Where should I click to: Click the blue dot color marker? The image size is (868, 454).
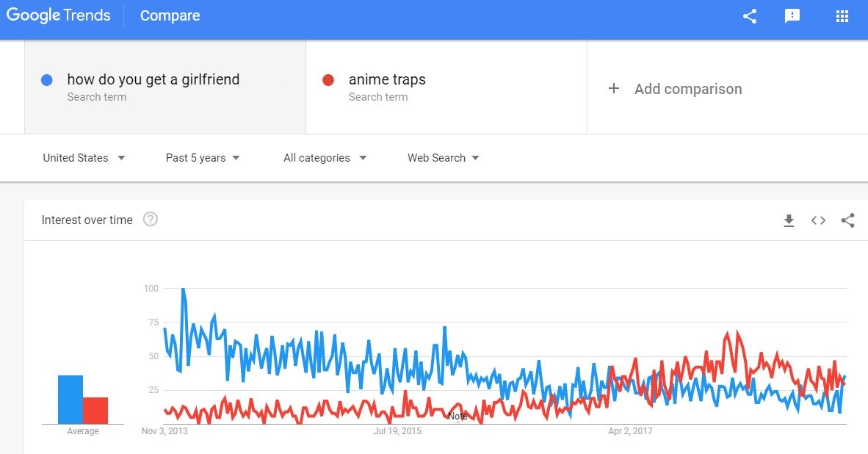click(x=47, y=80)
